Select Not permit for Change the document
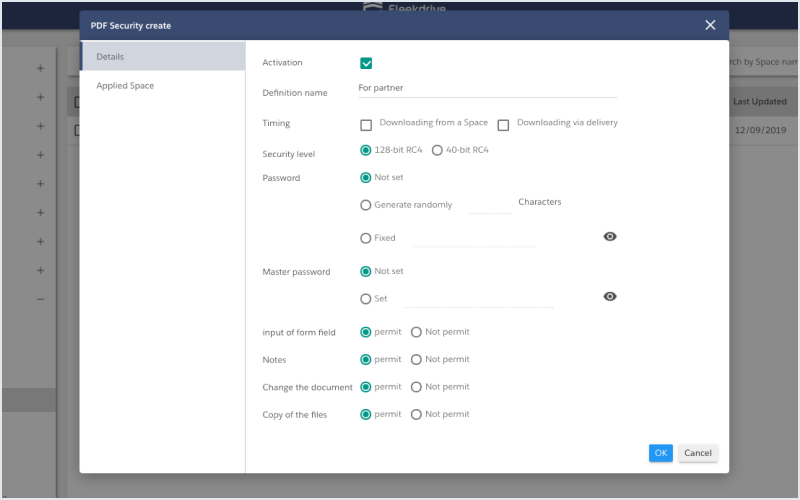Screen dimensions: 800x500 (416, 387)
